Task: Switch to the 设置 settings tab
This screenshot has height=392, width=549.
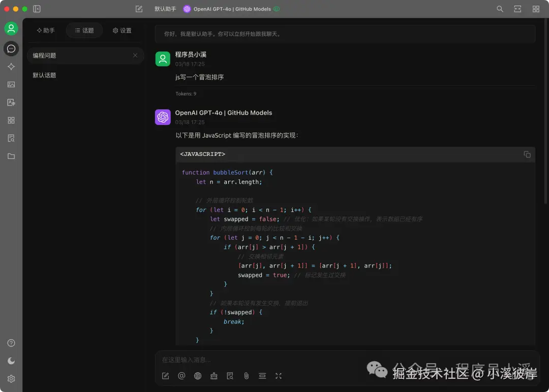Action: tap(122, 30)
